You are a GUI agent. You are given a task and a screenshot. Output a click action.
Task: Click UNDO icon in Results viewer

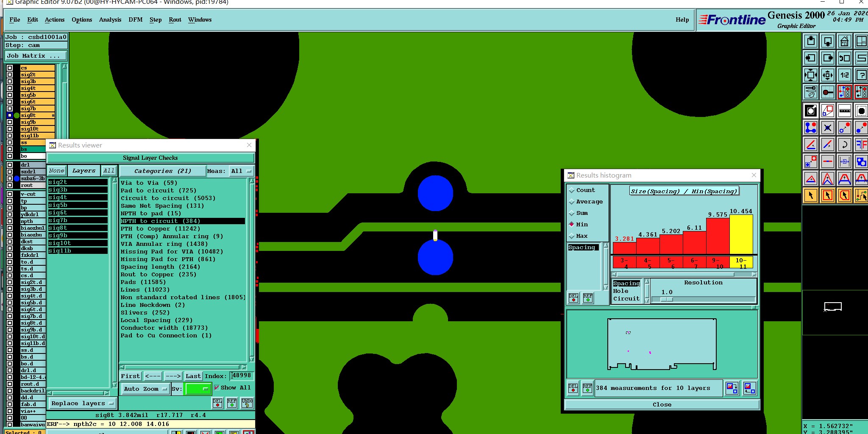[247, 403]
